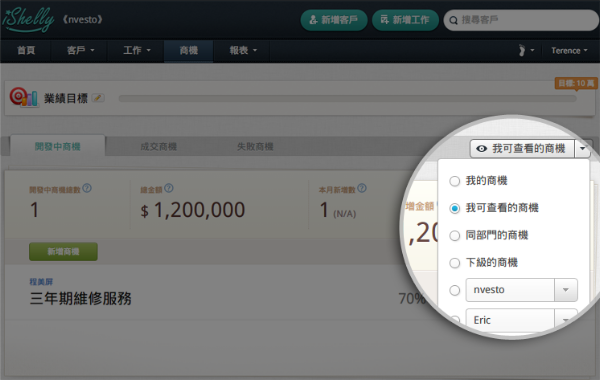Click the magnifier icon in search box
This screenshot has height=380, width=600.
[x=453, y=20]
